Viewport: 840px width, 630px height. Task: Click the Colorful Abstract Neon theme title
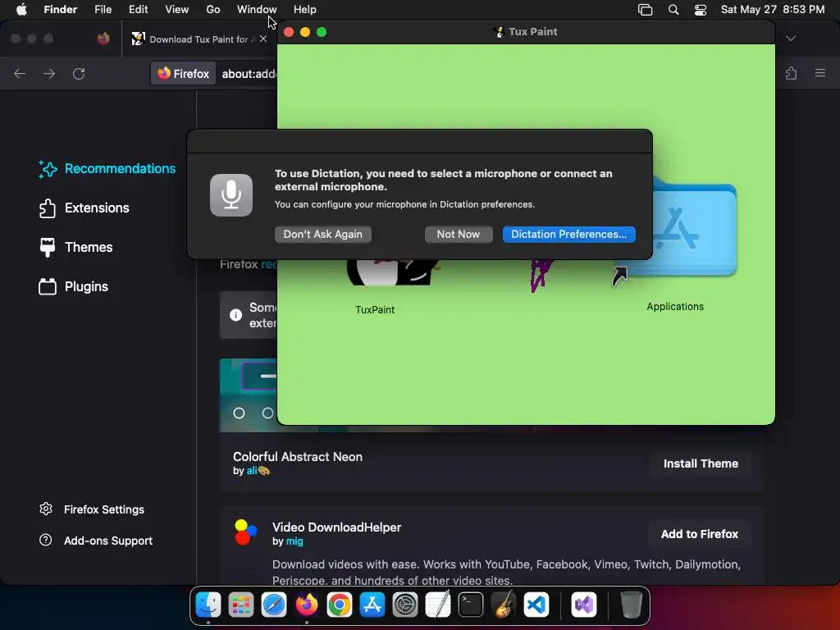coord(298,457)
